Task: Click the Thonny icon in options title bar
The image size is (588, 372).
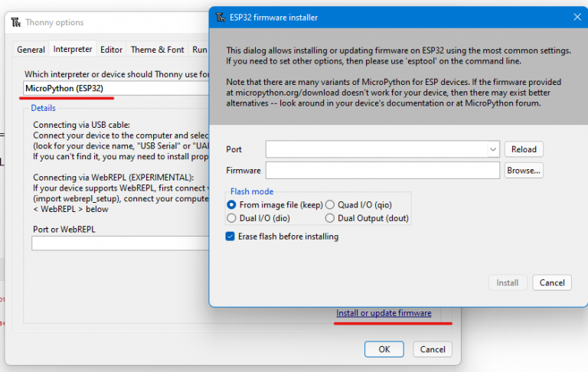Action: click(x=16, y=22)
